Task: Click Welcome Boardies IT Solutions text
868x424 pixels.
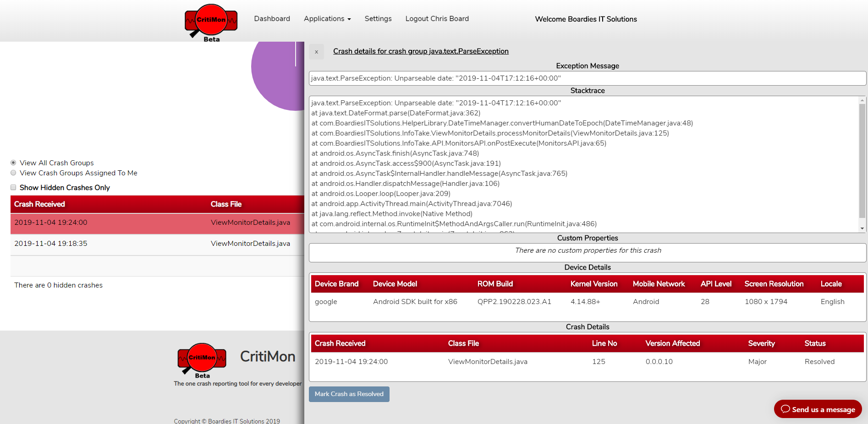Action: point(586,19)
